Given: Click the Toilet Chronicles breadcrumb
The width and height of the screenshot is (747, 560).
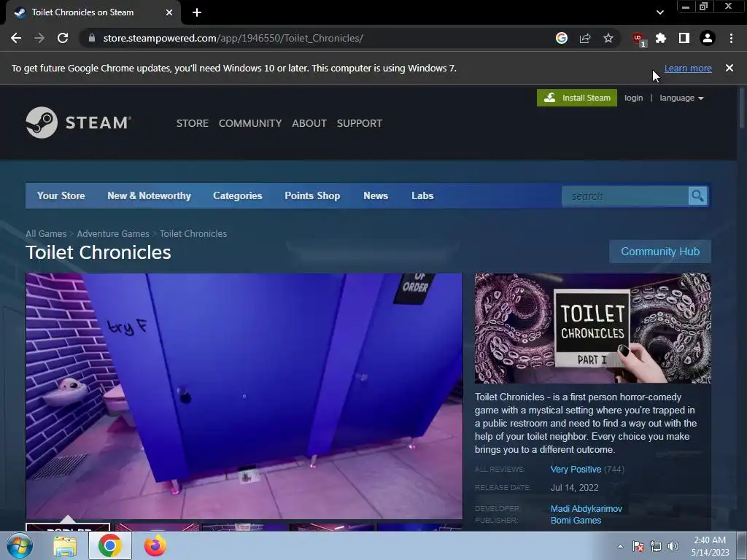Looking at the screenshot, I should click(193, 234).
